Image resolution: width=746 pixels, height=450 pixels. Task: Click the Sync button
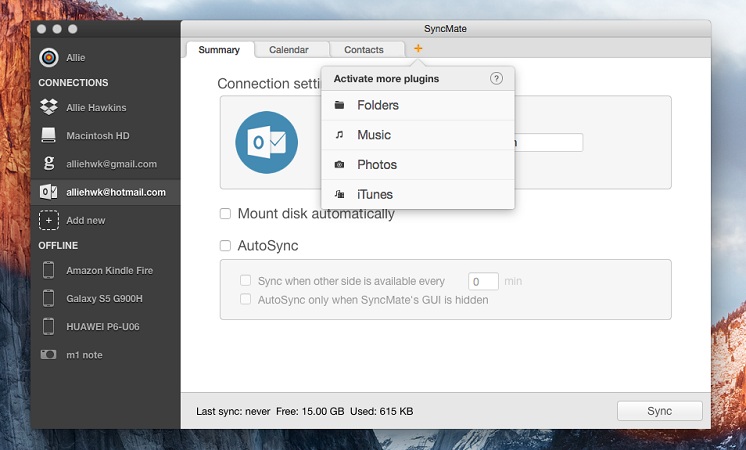tap(659, 411)
